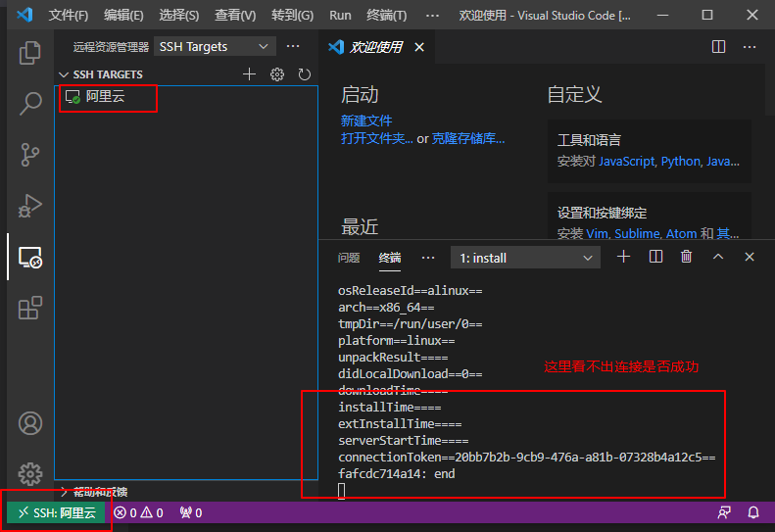This screenshot has height=532, width=775.
Task: Maximize the terminal panel size
Action: pos(717,257)
